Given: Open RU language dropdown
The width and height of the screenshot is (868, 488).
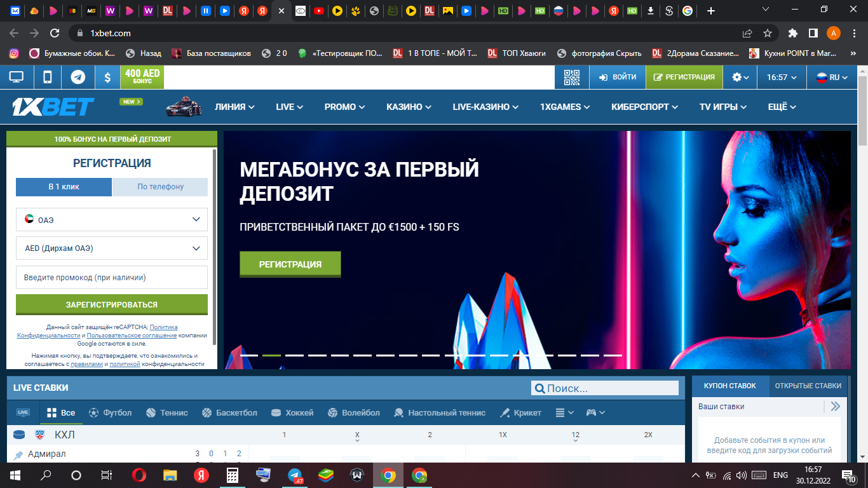Looking at the screenshot, I should click(832, 77).
